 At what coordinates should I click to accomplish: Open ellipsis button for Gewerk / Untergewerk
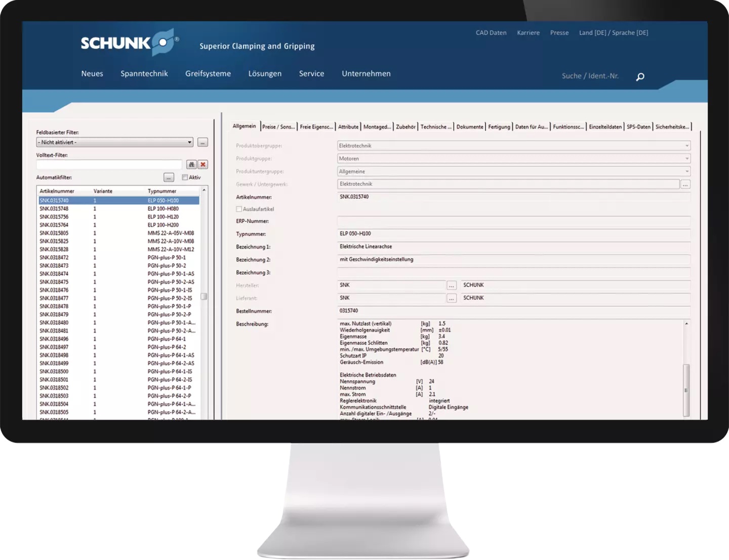pos(685,184)
